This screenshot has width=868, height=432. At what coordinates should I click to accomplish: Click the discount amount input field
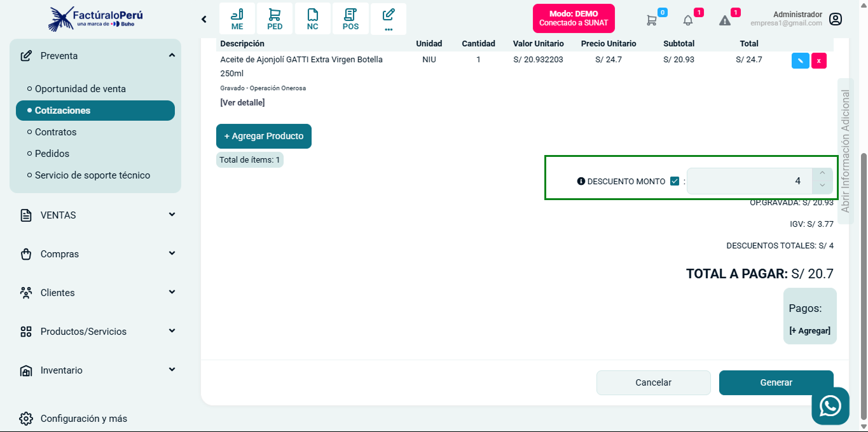click(x=749, y=181)
